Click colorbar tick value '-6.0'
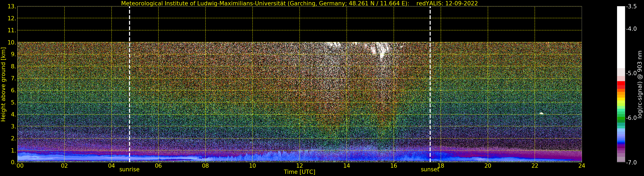 click(x=631, y=118)
